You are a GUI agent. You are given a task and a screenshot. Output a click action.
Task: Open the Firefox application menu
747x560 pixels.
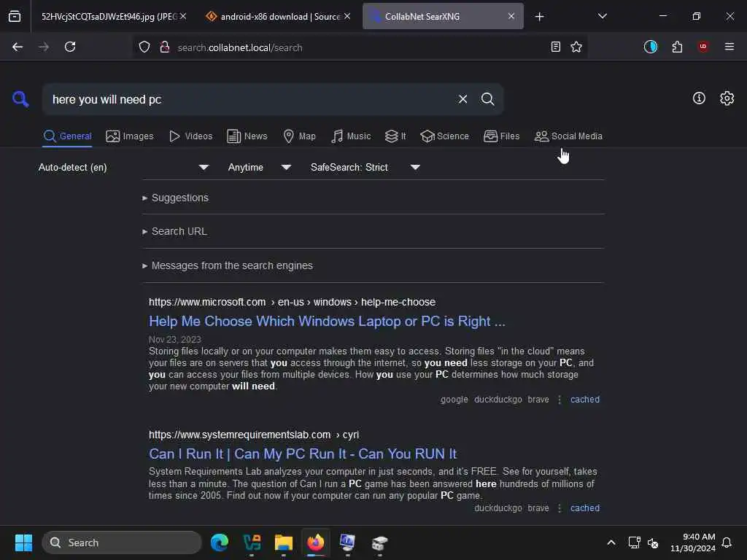(x=729, y=47)
